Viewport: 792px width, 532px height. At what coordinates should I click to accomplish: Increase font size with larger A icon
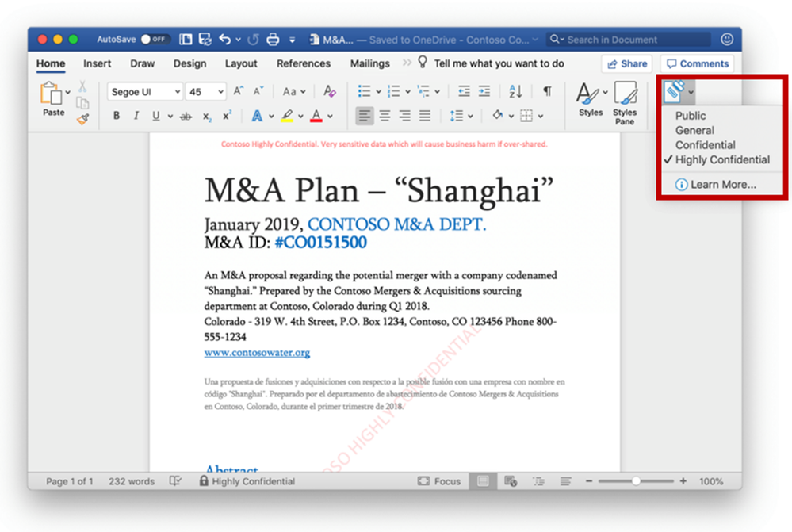(239, 91)
